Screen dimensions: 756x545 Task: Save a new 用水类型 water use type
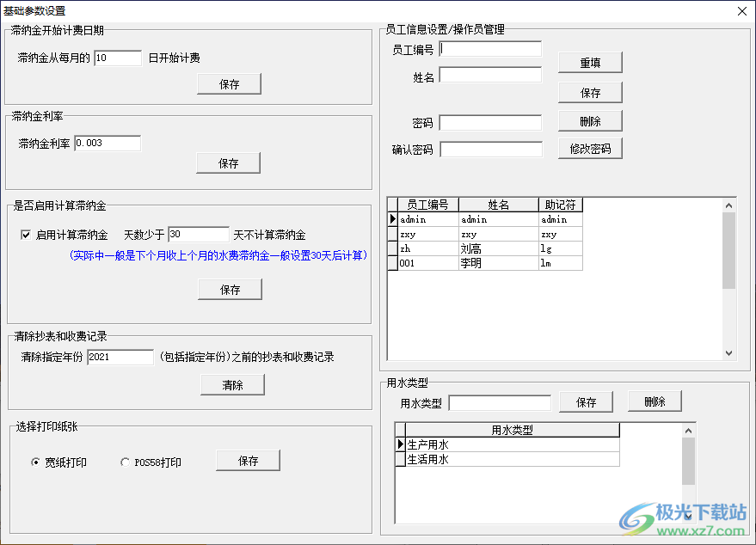[586, 401]
